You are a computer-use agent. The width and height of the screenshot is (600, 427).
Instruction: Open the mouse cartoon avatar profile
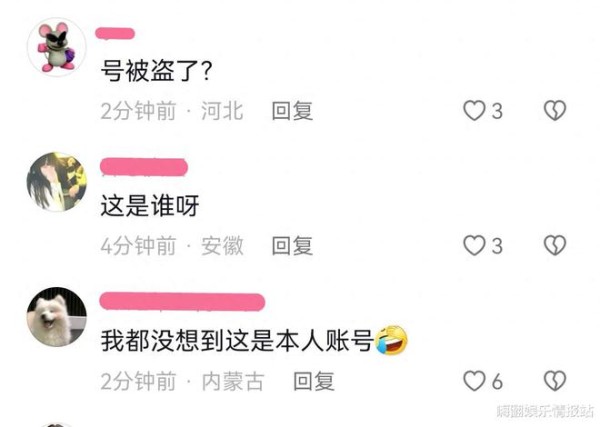57,47
